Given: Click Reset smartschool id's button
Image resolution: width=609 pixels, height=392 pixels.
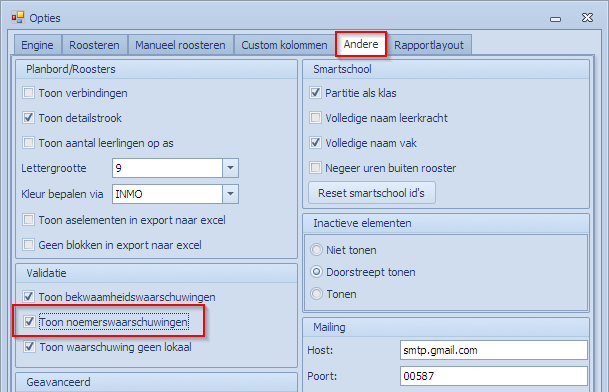Looking at the screenshot, I should 372,193.
